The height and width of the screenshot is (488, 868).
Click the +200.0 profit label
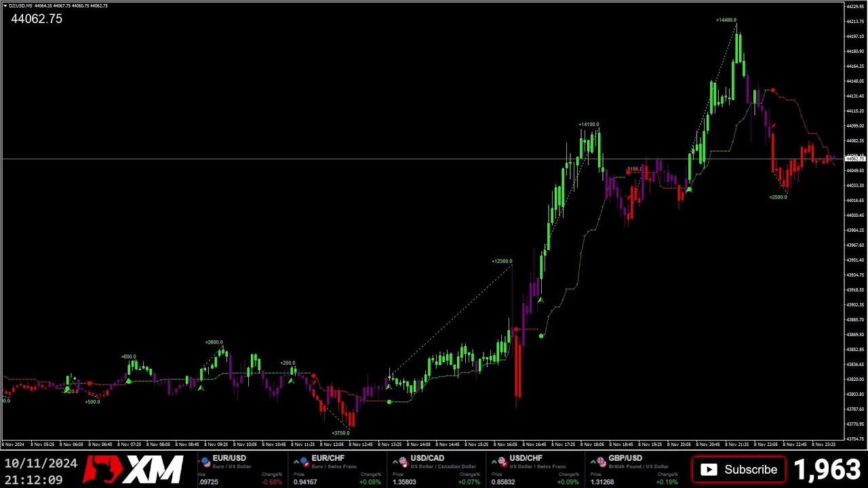288,363
